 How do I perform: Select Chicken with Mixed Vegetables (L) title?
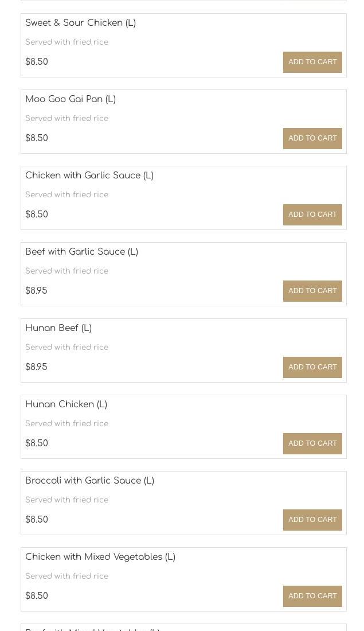[x=100, y=557]
